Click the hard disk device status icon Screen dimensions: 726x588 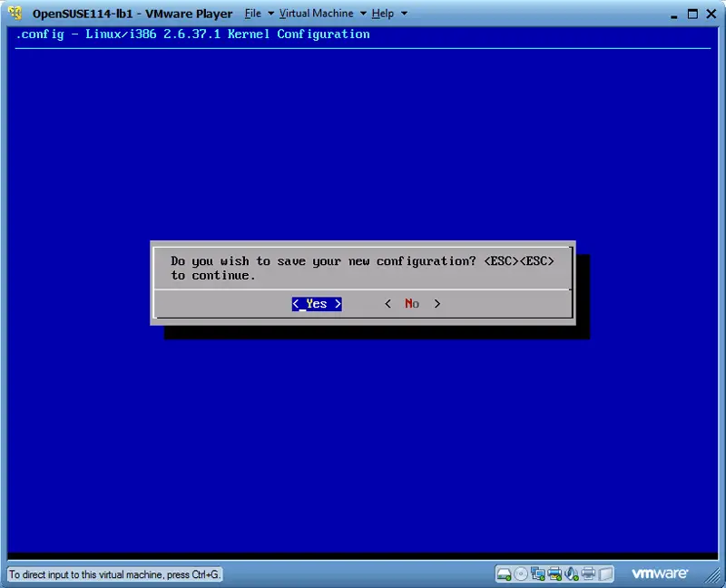point(504,574)
